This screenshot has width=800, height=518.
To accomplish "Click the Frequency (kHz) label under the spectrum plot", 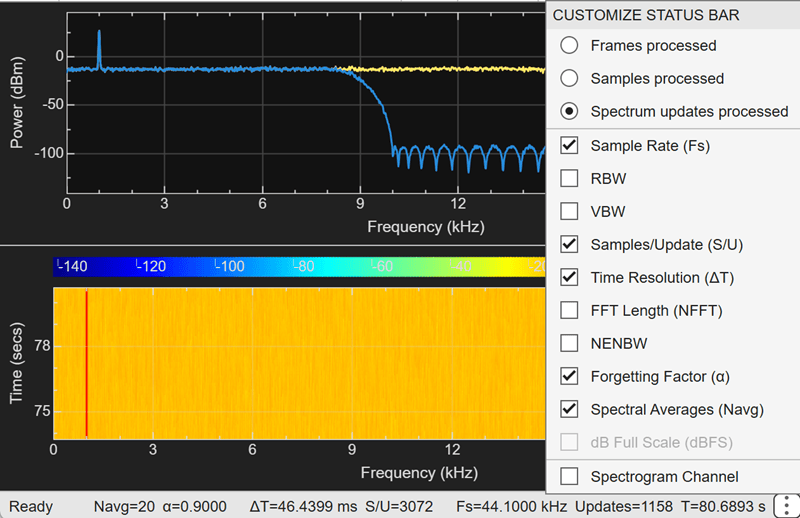I will [426, 227].
